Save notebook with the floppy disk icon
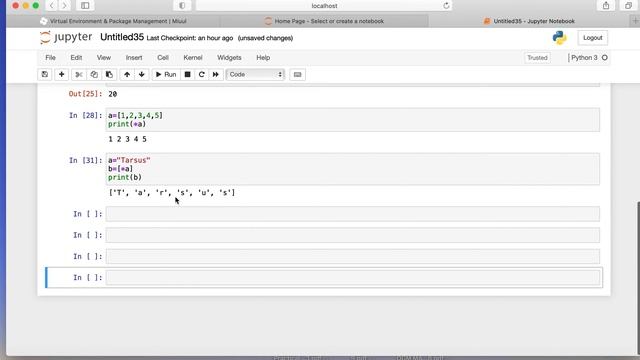Image resolution: width=640 pixels, height=360 pixels. click(44, 74)
